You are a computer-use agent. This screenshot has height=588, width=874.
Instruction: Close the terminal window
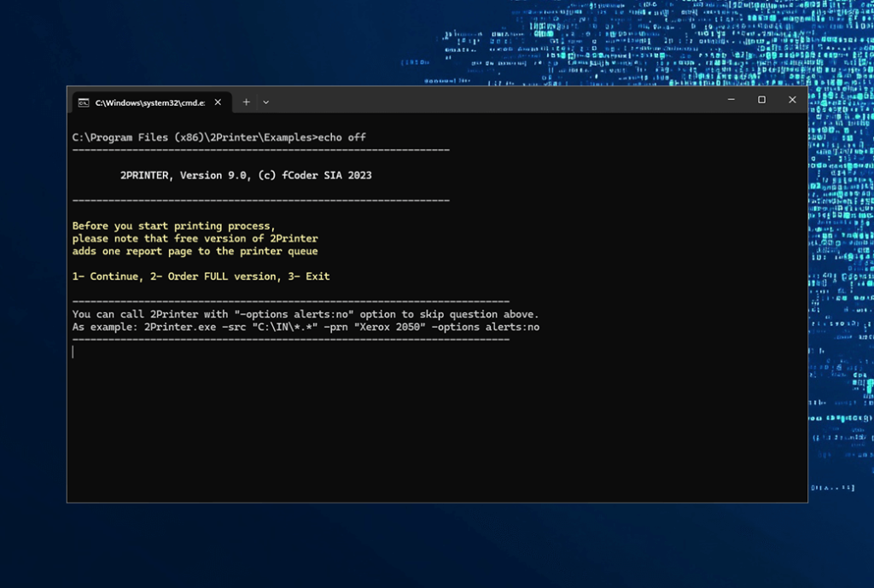(792, 100)
